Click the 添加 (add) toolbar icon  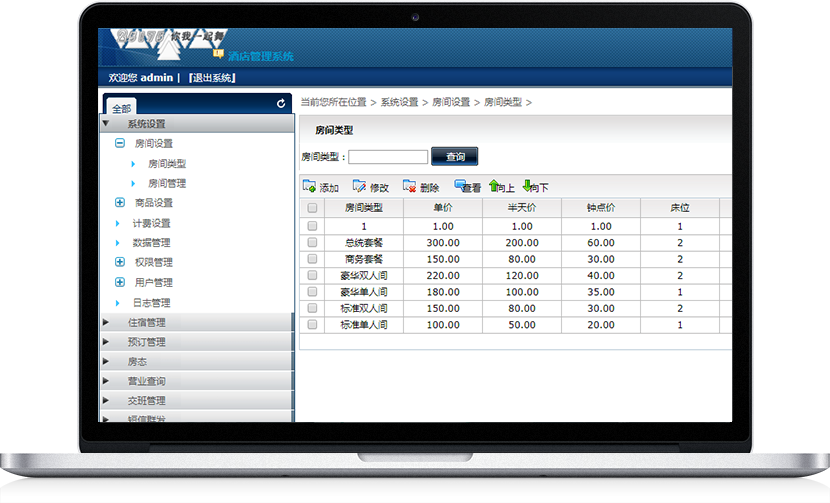click(x=309, y=186)
